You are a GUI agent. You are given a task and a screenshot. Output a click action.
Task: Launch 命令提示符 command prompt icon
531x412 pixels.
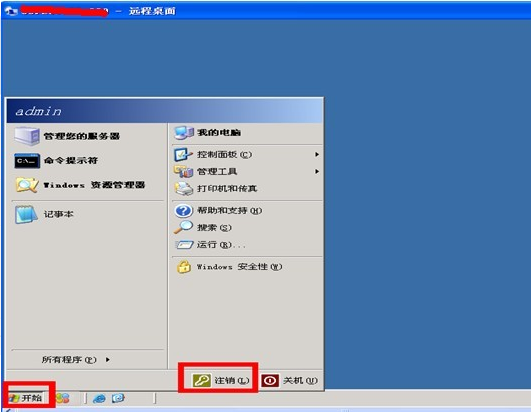pyautogui.click(x=27, y=161)
